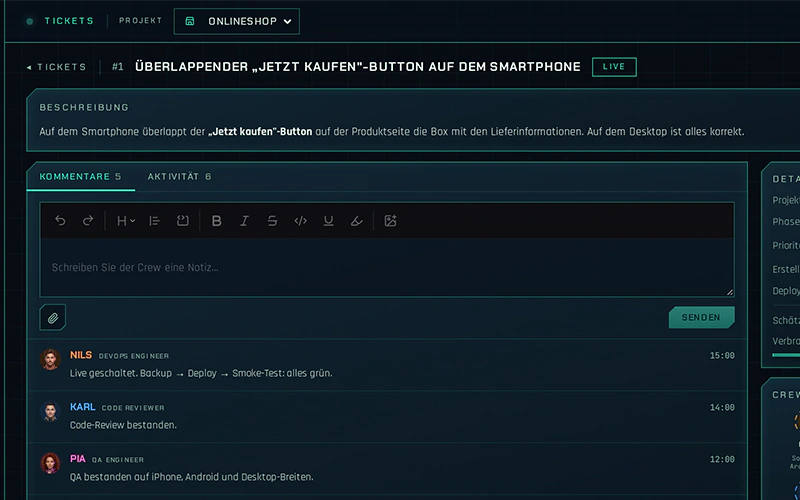Screen dimensions: 800x500
Task: Select the 15:00 timestamp
Action: (x=722, y=356)
